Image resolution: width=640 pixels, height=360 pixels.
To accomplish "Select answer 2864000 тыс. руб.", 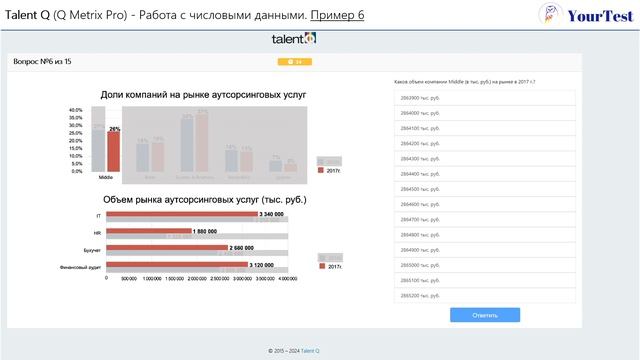I will 485,113.
